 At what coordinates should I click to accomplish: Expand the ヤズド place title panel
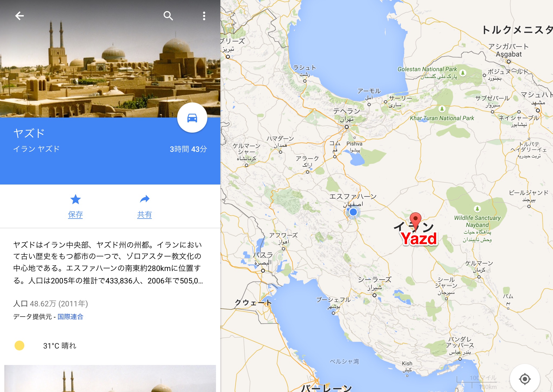click(110, 151)
